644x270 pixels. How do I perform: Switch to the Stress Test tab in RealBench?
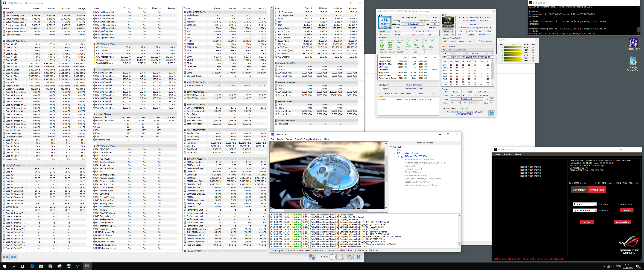[596, 190]
